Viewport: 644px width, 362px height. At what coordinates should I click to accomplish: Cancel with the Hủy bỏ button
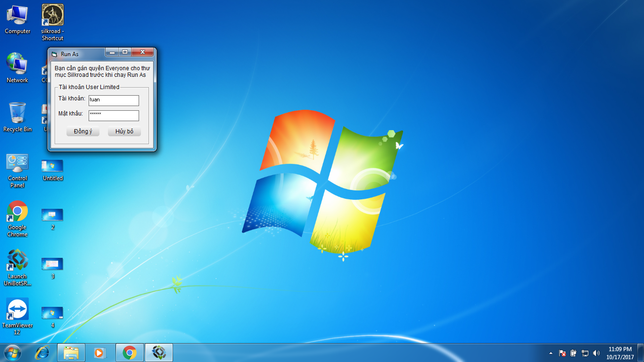[124, 132]
